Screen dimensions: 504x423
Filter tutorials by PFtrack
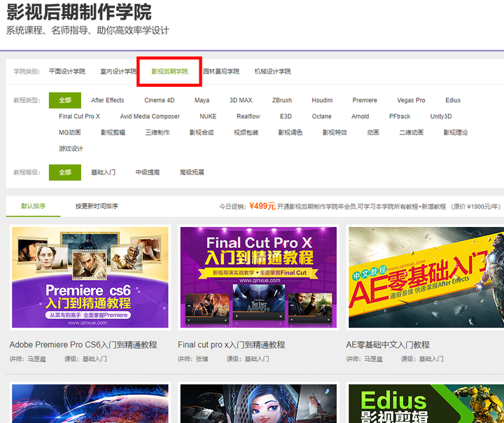pyautogui.click(x=400, y=116)
